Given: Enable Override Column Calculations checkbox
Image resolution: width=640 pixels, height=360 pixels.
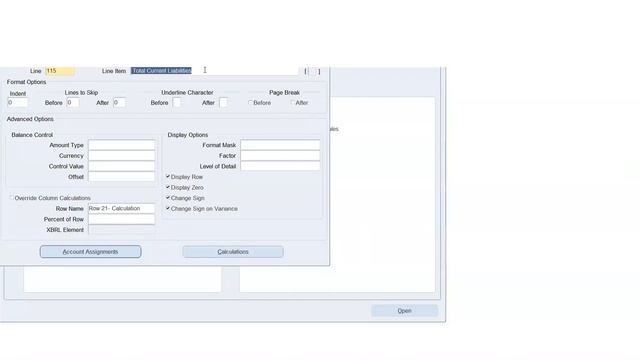Looking at the screenshot, I should pos(12,198).
